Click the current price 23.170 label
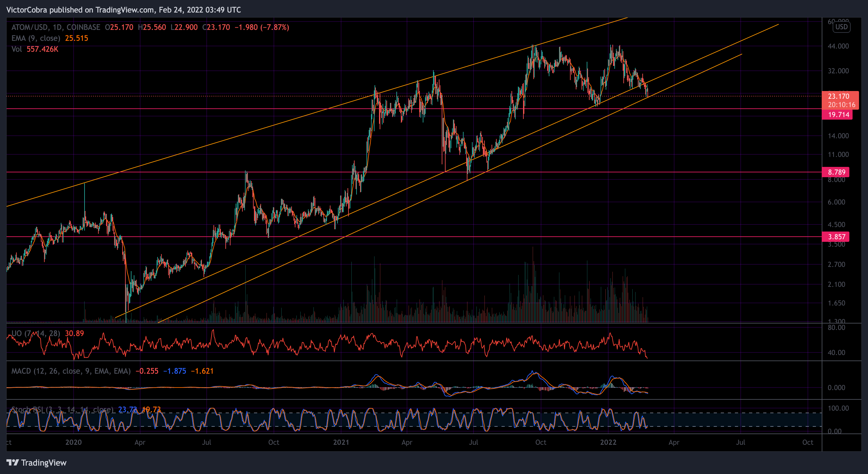 point(840,100)
